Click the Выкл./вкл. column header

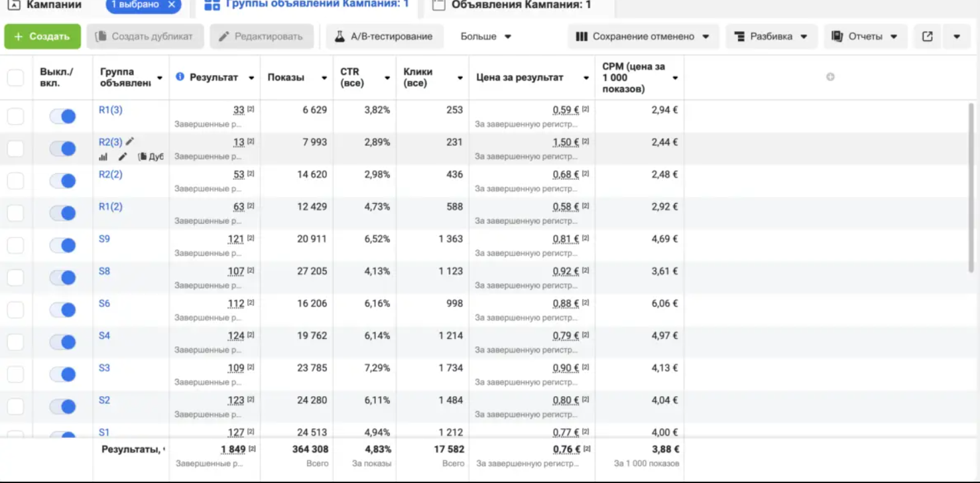(x=57, y=78)
